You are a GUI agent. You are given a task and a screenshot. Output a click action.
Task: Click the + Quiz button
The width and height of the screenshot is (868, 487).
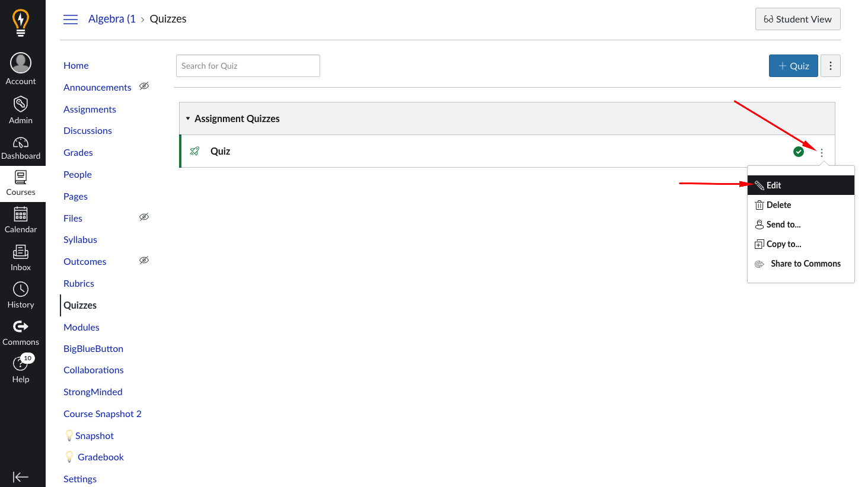(x=793, y=66)
